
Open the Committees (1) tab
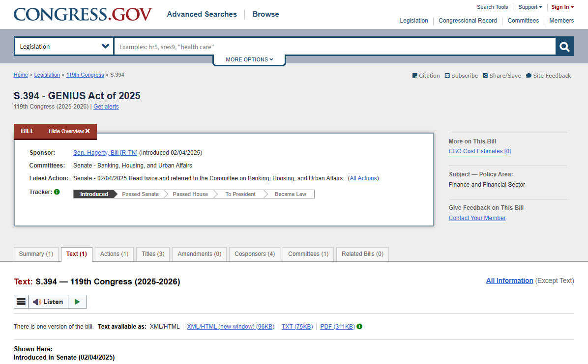pyautogui.click(x=308, y=254)
